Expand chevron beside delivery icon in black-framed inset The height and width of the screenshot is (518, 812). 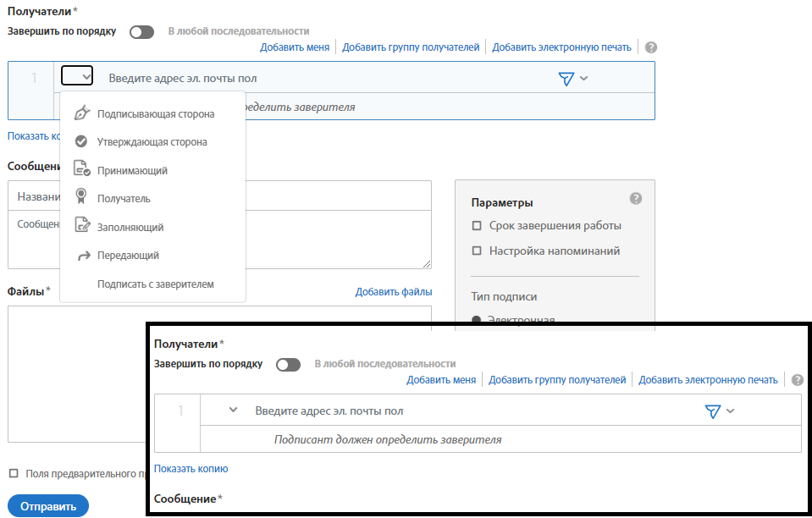pos(731,411)
